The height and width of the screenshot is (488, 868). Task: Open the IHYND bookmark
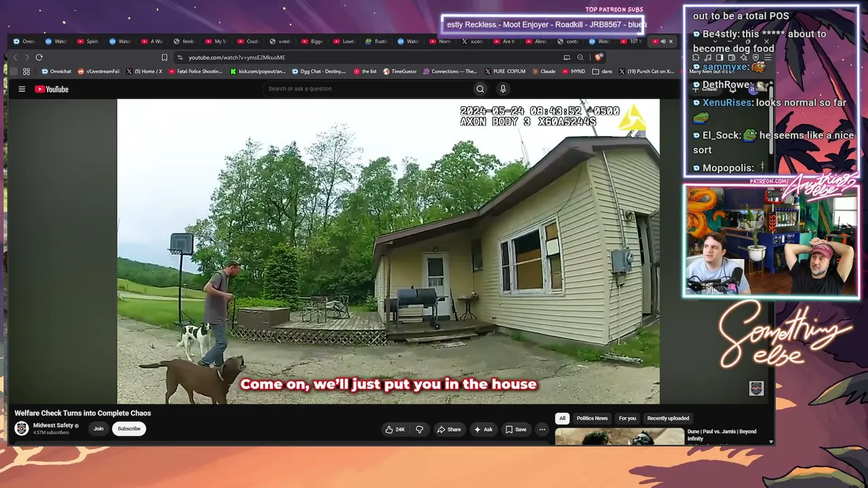[574, 71]
